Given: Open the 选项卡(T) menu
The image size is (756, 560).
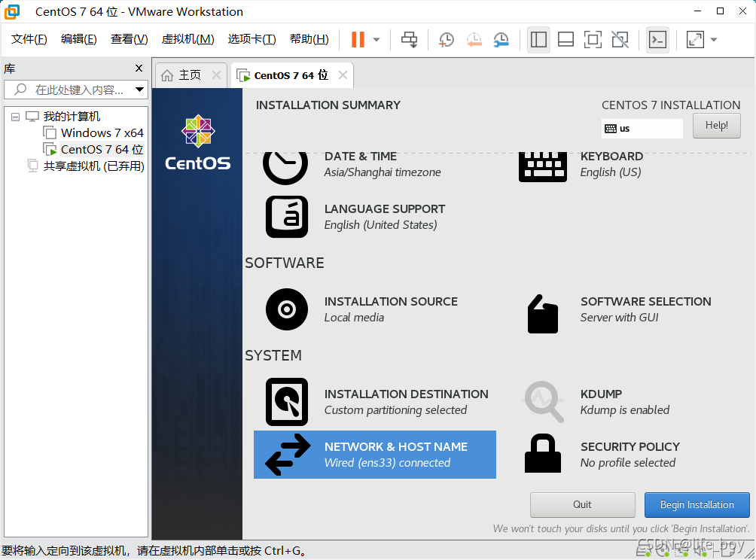Looking at the screenshot, I should (x=251, y=39).
